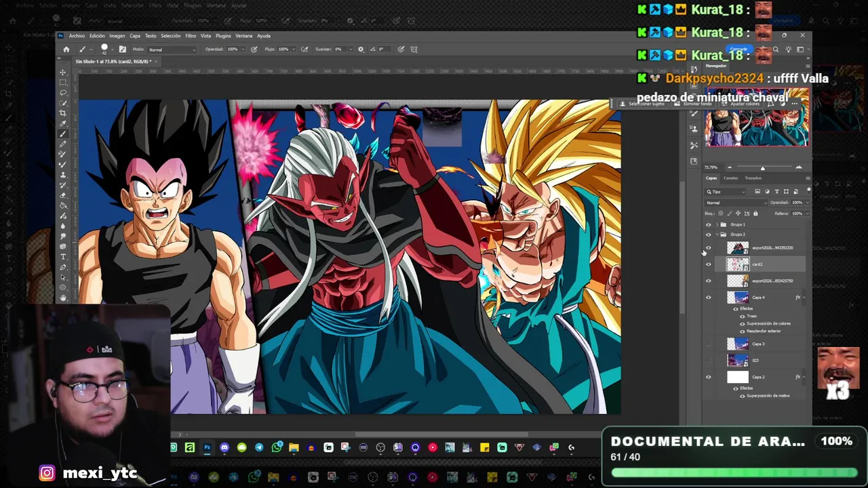Hide the Capa 2 layer
Viewport: 868px width, 488px height.
pos(709,378)
